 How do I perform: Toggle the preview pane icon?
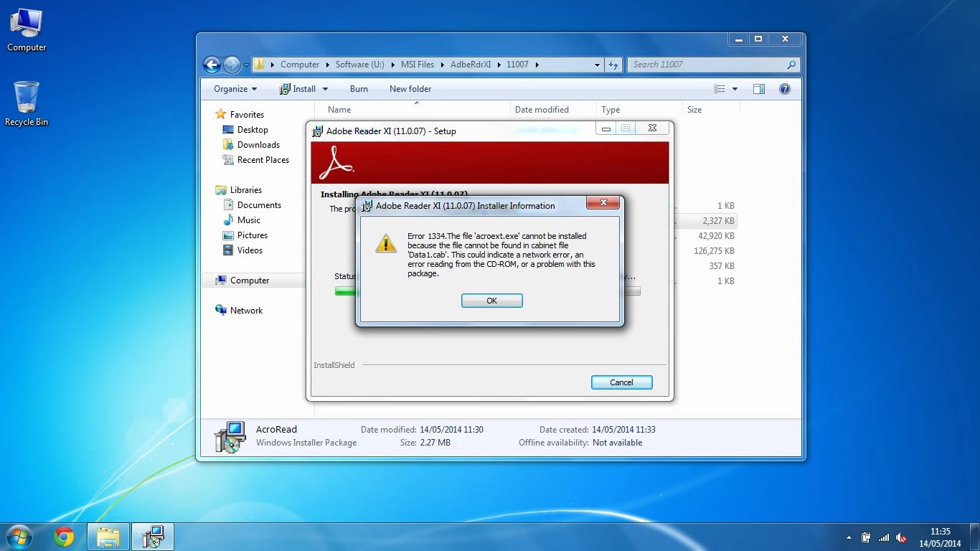pos(759,89)
